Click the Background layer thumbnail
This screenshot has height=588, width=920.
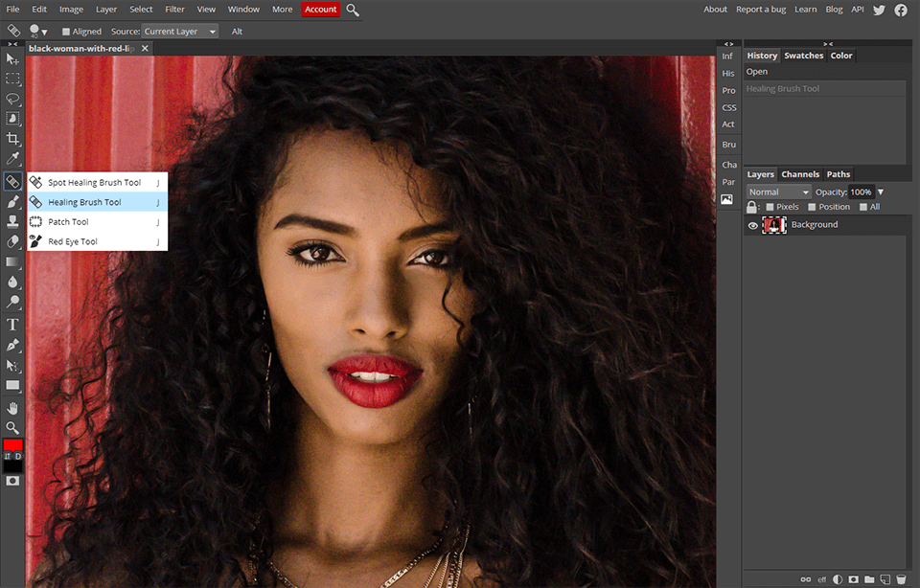coord(773,224)
